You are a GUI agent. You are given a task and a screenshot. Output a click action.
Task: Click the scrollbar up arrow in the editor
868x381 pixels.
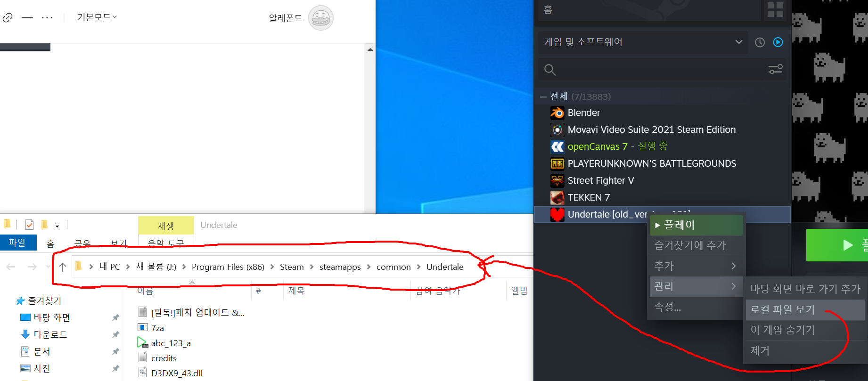(370, 49)
